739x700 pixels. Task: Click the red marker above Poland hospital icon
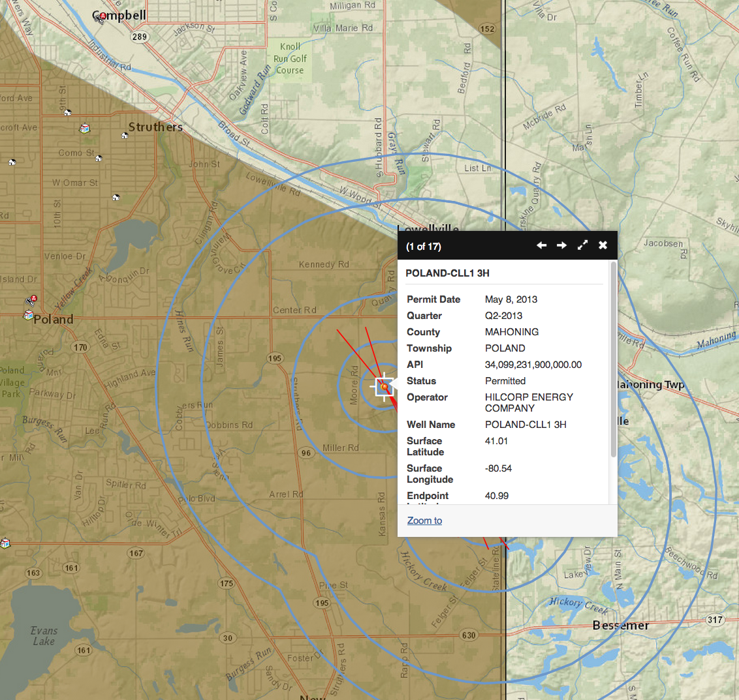point(31,300)
